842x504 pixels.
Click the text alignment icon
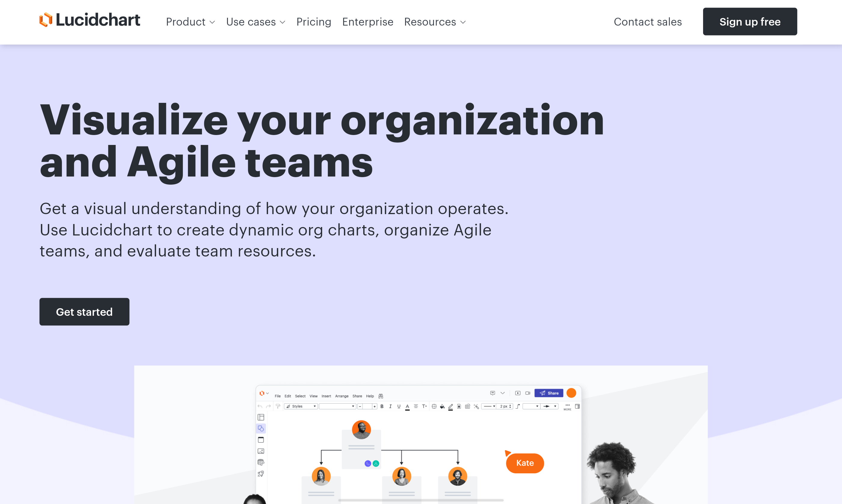click(416, 407)
